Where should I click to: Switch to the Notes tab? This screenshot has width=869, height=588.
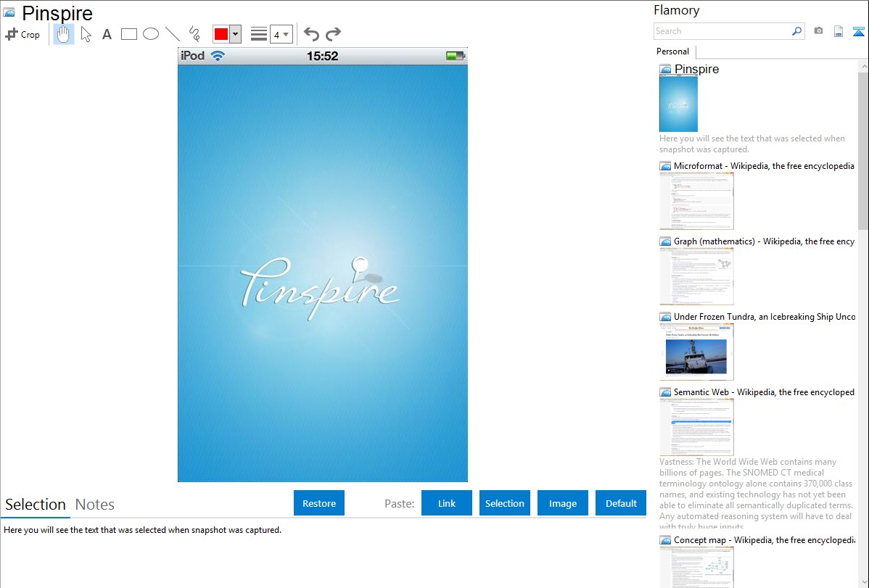pos(95,505)
